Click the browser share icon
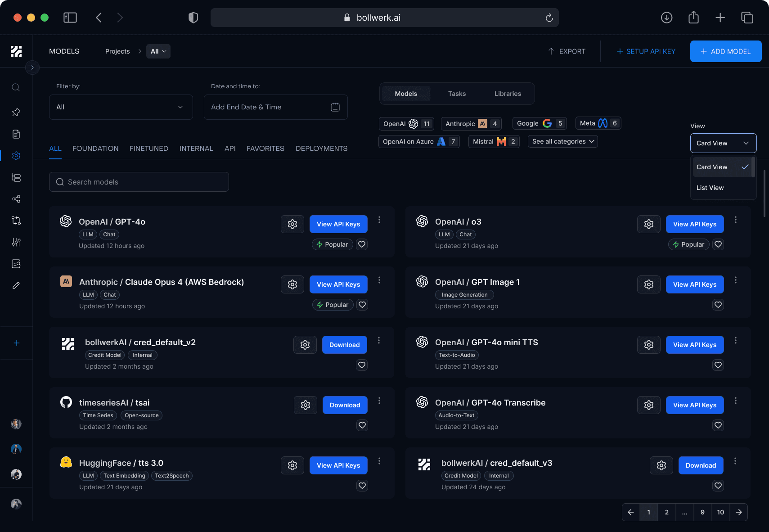Screen dimensions: 769x532 tap(693, 18)
